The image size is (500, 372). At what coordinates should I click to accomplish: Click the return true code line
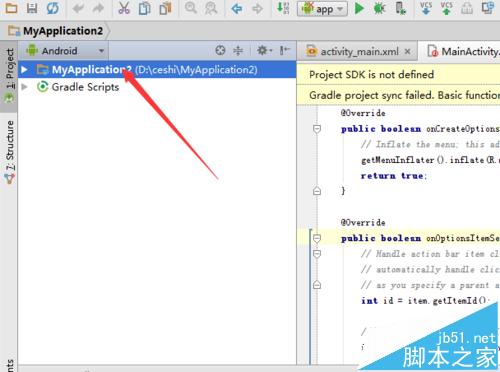click(x=394, y=175)
